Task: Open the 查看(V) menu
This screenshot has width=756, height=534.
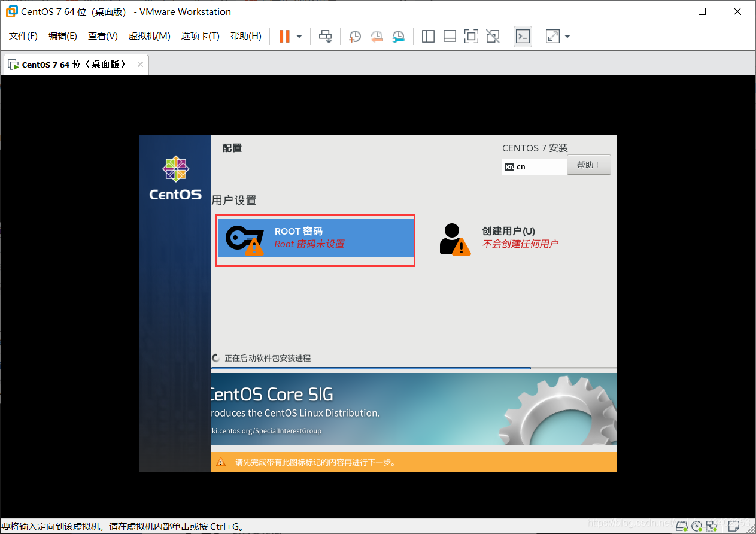Action: (103, 36)
